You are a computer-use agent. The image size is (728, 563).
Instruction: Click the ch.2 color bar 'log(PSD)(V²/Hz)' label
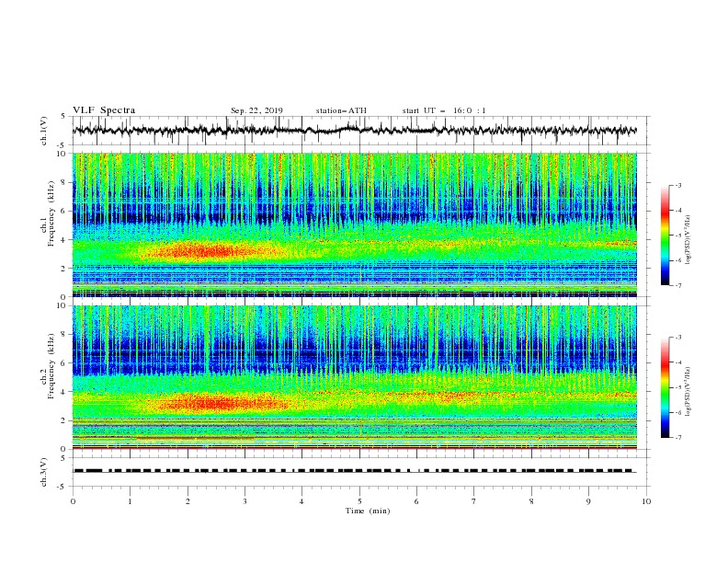(x=688, y=392)
